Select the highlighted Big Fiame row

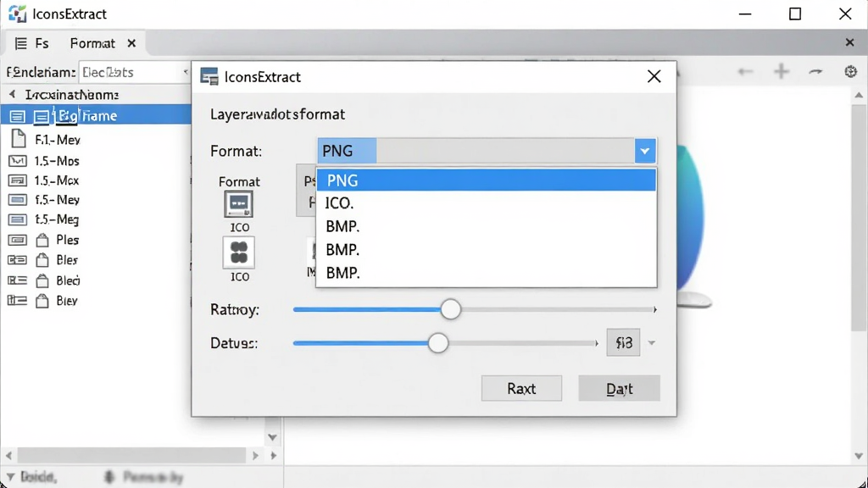coord(96,115)
